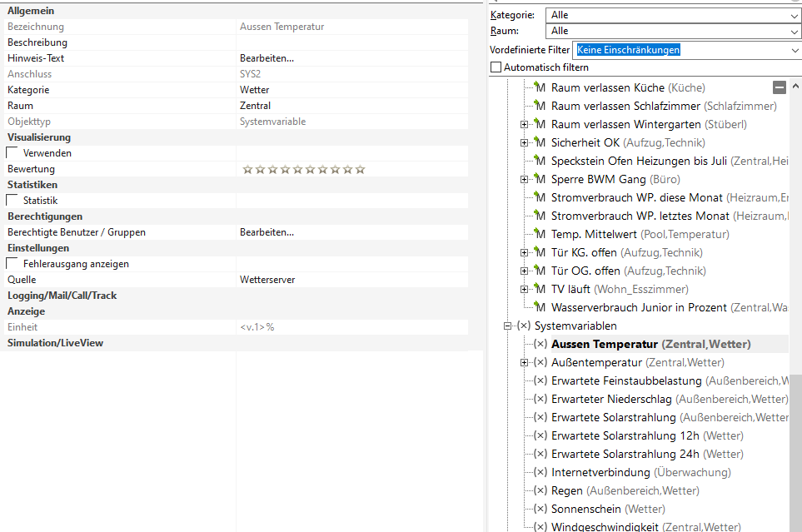This screenshot has width=802, height=532.
Task: Click the minus icon next to Raum verlassen Küche
Action: (x=780, y=87)
